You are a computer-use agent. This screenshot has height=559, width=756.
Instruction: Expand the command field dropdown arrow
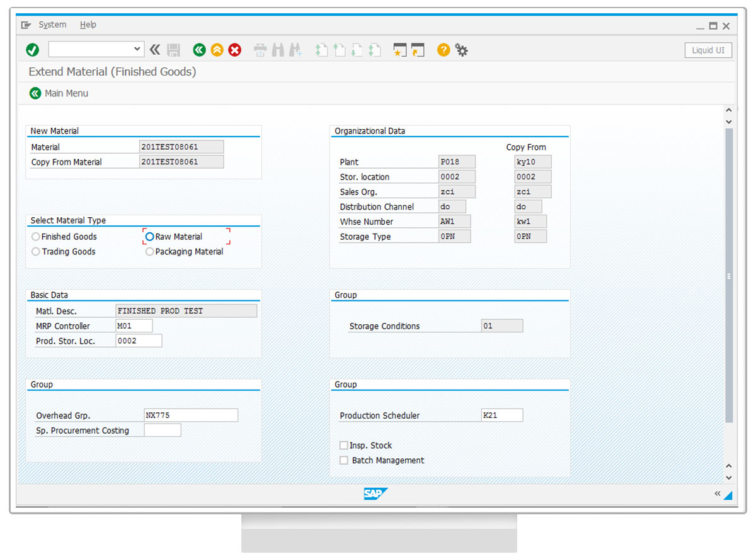click(138, 49)
